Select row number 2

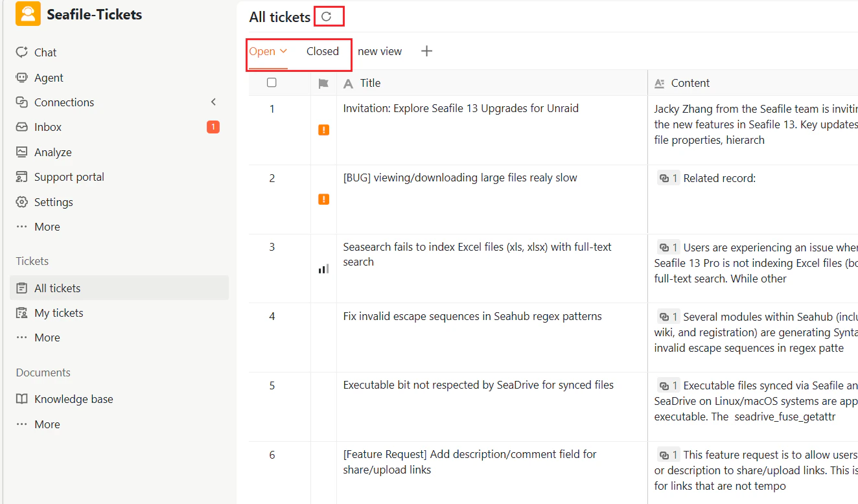(272, 178)
